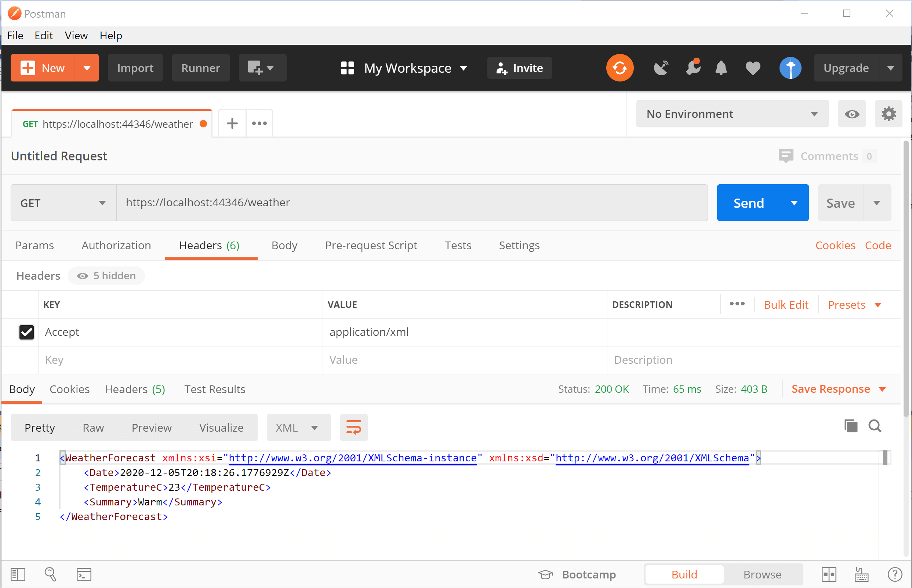Viewport: 912px width, 588px height.
Task: Add a new request tab
Action: (x=232, y=123)
